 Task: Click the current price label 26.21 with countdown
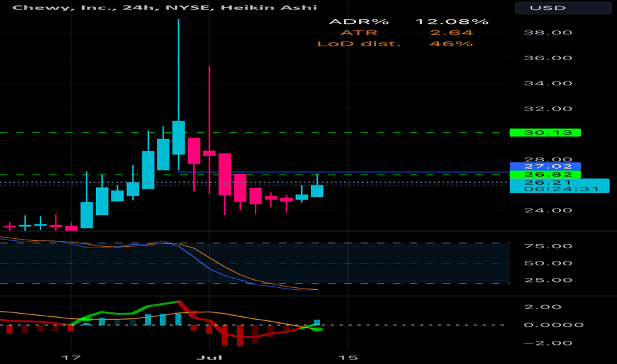point(559,186)
